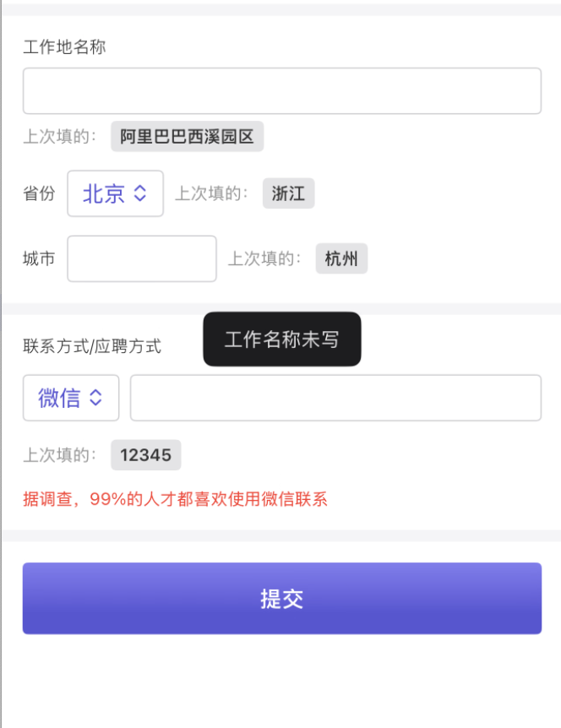Click the 工作名称未写 toast message

tap(281, 340)
